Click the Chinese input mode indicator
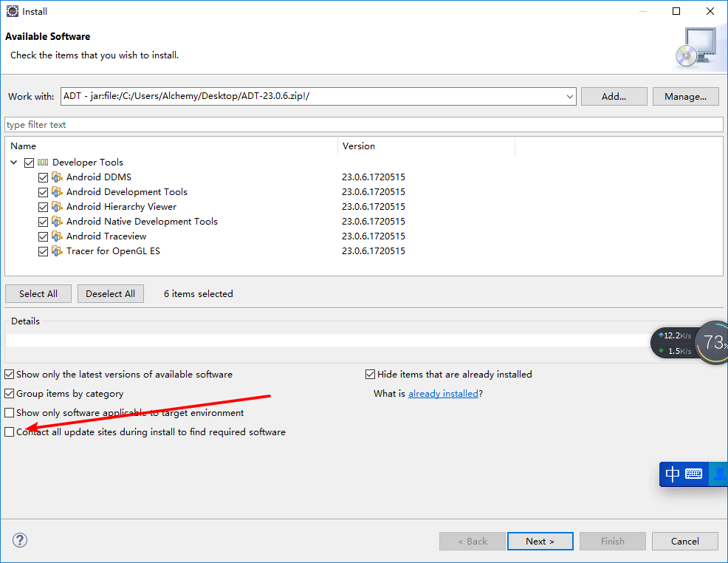Screen dimensions: 728x563 click(672, 474)
